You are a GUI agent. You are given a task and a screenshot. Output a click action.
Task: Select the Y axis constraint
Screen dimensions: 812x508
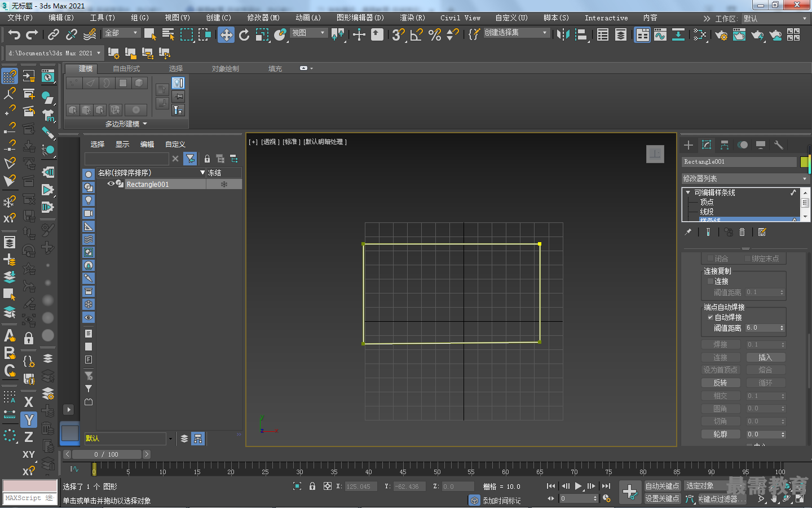(29, 419)
